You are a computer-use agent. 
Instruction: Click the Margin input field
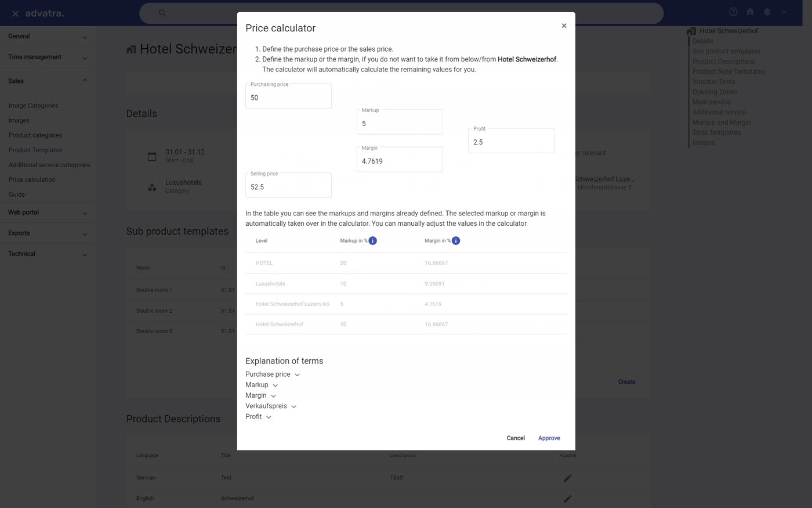click(x=400, y=160)
